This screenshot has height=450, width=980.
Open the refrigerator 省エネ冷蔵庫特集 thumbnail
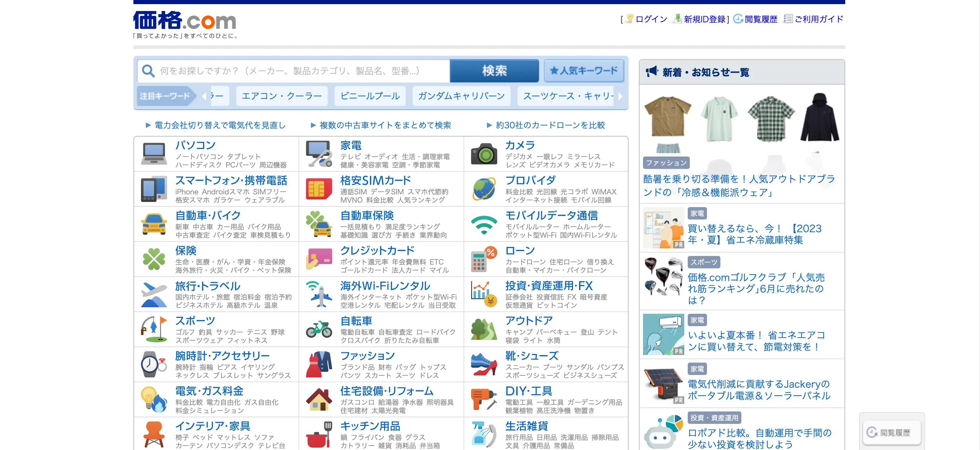click(664, 228)
